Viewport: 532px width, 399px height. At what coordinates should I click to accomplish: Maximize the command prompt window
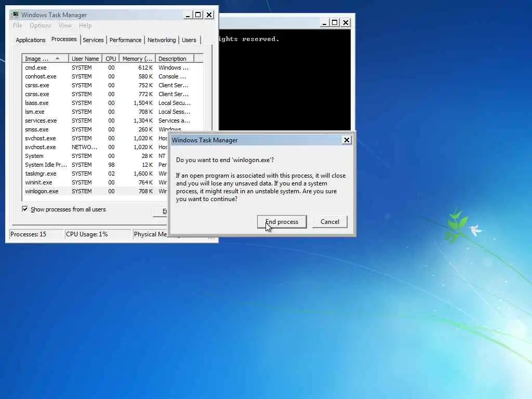(335, 23)
